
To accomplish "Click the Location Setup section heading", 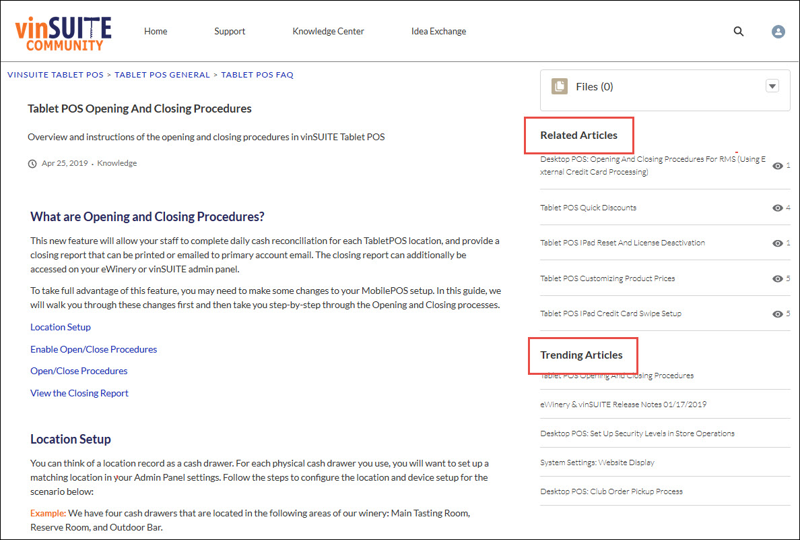I will (x=70, y=439).
